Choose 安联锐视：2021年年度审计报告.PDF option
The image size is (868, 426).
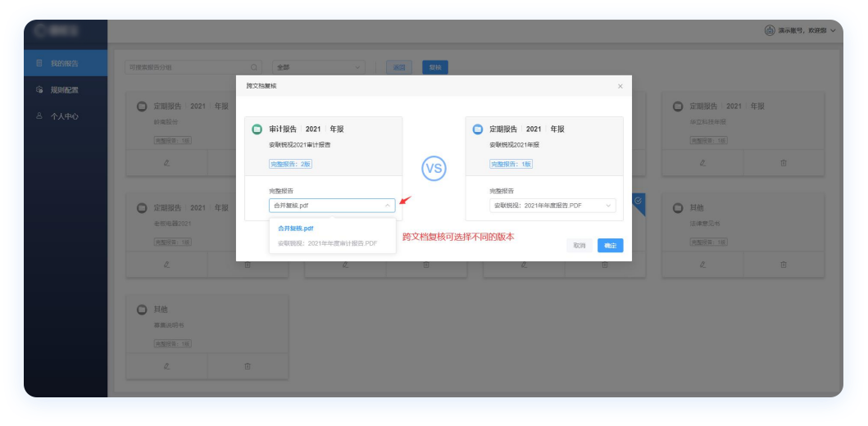pos(327,243)
